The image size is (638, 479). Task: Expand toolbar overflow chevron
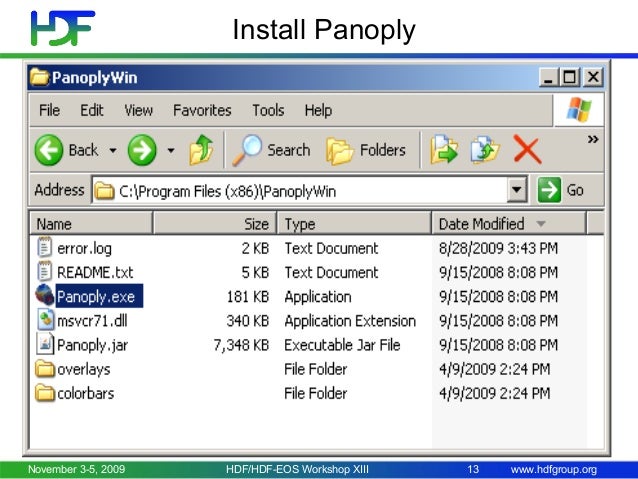click(x=593, y=140)
